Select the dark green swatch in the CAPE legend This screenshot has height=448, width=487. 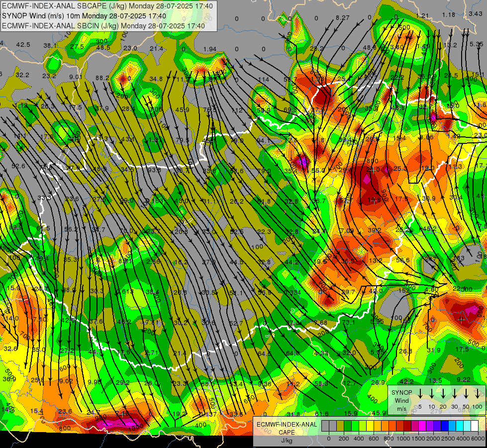(348, 426)
